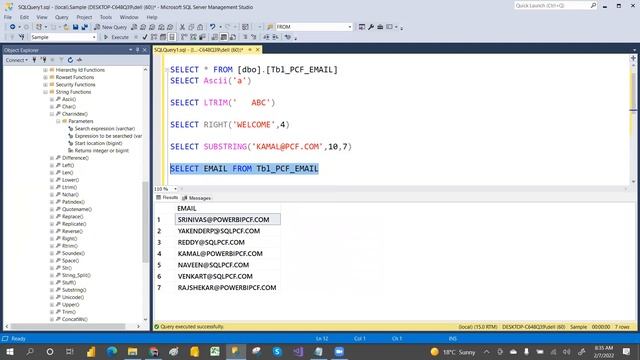Click the Undo arrow icon
640x360 pixels.
(x=213, y=27)
